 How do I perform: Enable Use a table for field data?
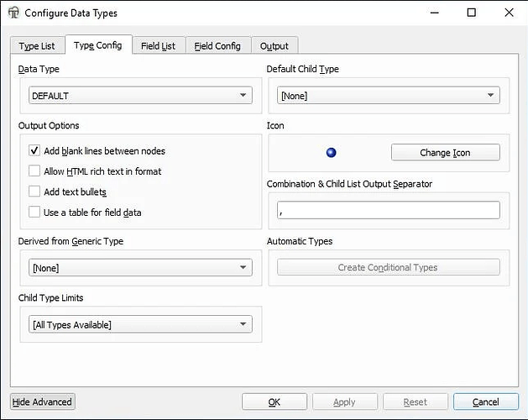(x=34, y=213)
